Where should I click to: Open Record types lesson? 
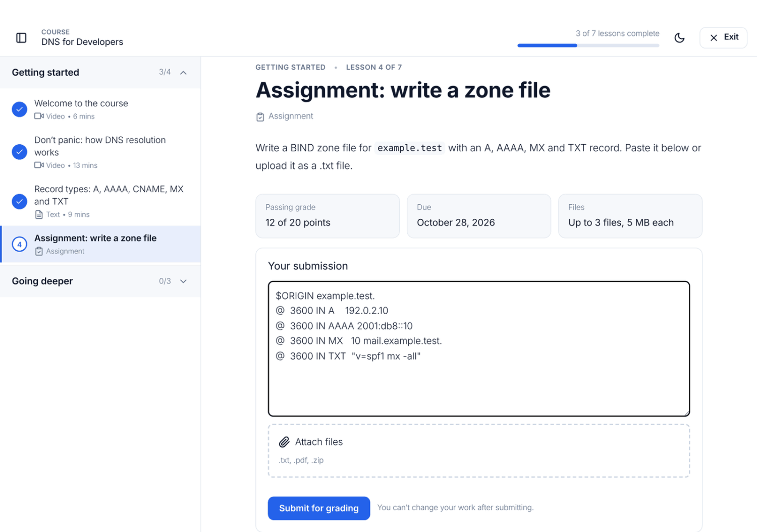tap(100, 201)
